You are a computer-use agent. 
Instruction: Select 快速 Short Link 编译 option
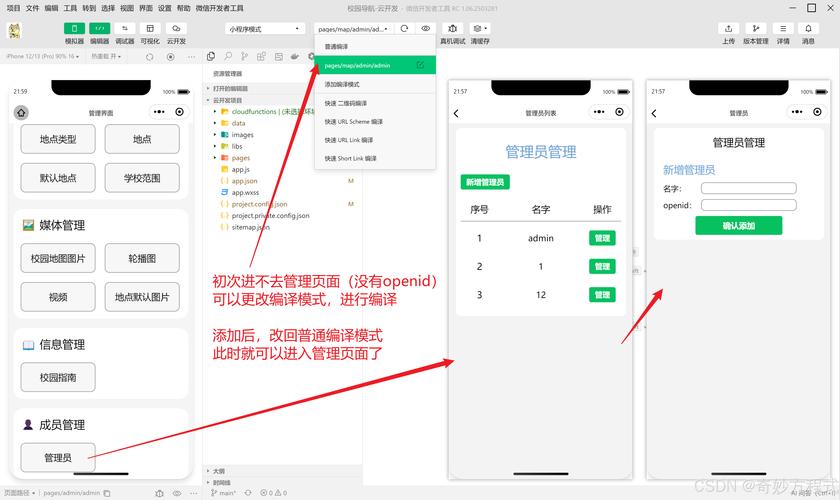point(375,158)
